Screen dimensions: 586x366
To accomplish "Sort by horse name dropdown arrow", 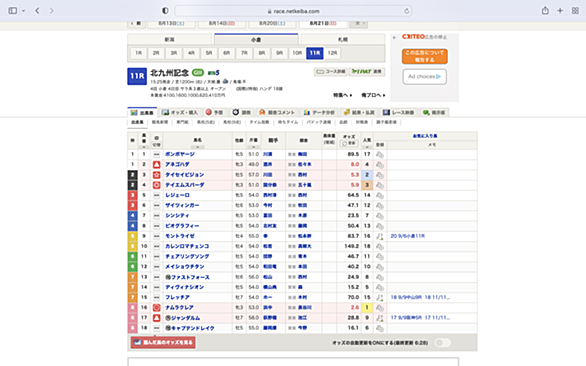I will click(x=197, y=147).
